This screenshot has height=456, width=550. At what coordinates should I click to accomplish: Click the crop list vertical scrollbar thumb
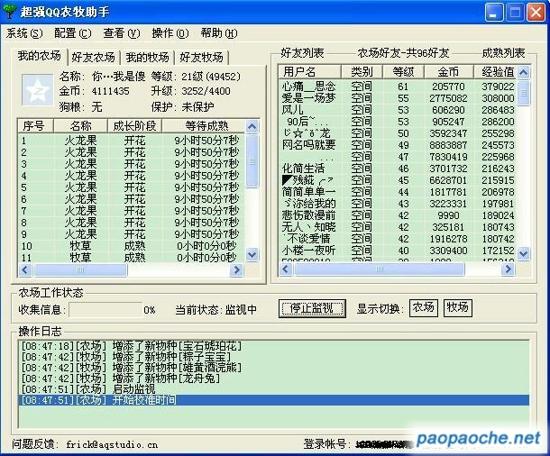(x=252, y=161)
